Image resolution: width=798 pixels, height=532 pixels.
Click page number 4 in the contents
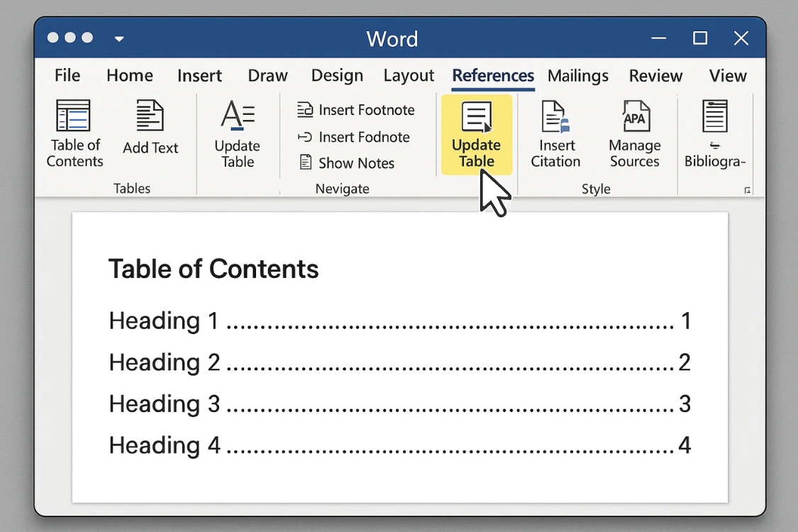[x=684, y=445]
